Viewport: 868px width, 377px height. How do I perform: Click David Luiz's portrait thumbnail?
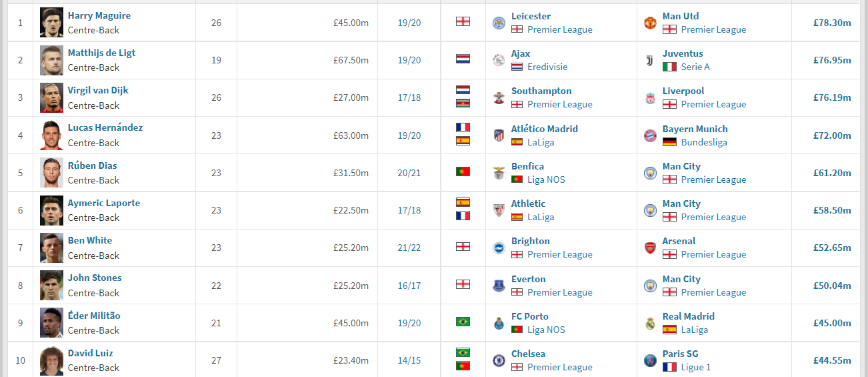[51, 360]
